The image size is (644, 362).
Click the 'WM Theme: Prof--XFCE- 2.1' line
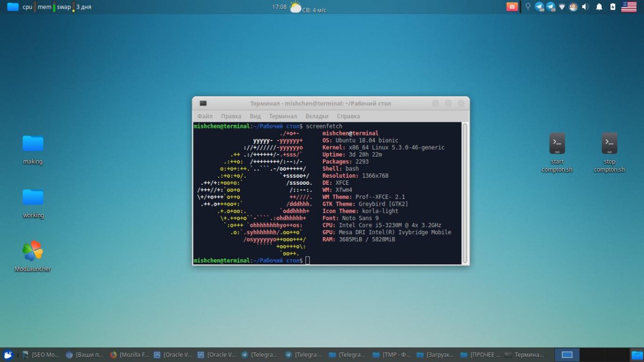[364, 197]
